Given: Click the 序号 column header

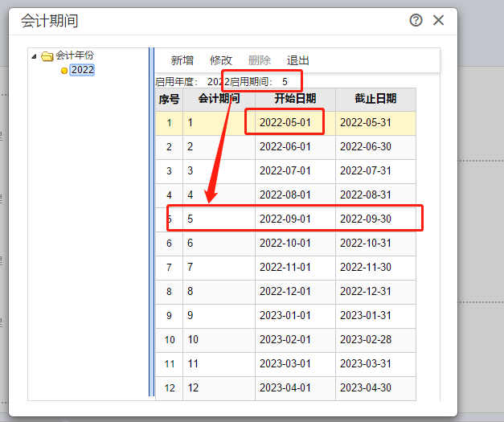Looking at the screenshot, I should [169, 100].
